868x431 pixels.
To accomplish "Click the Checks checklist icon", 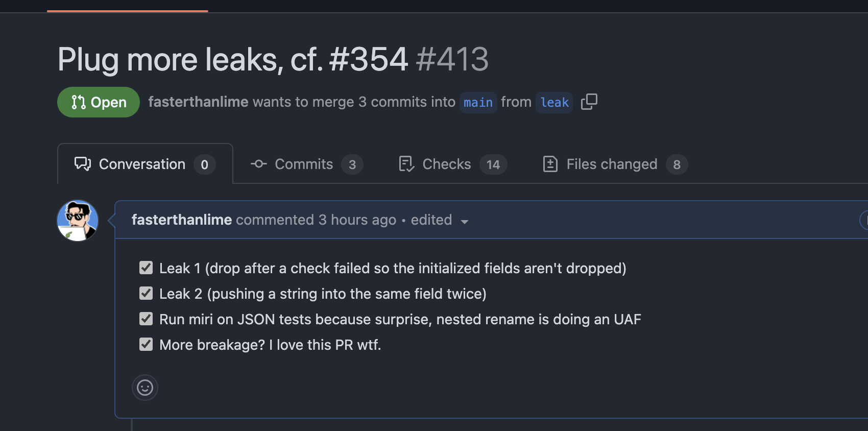I will [406, 164].
